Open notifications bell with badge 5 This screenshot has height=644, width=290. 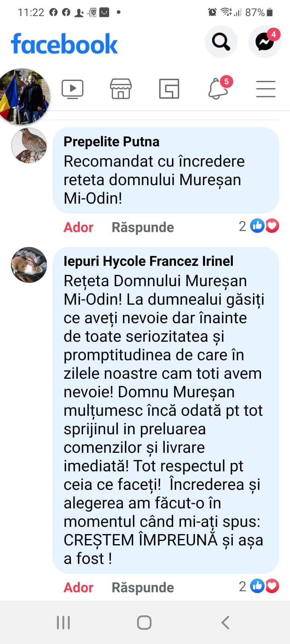(220, 88)
